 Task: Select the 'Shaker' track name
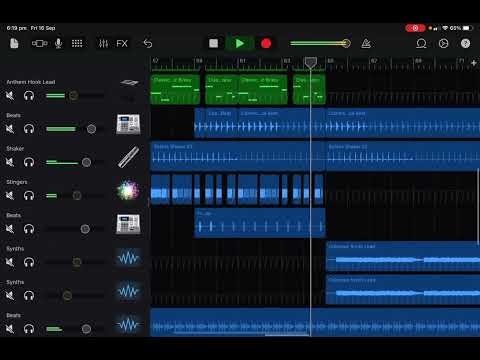(x=15, y=149)
